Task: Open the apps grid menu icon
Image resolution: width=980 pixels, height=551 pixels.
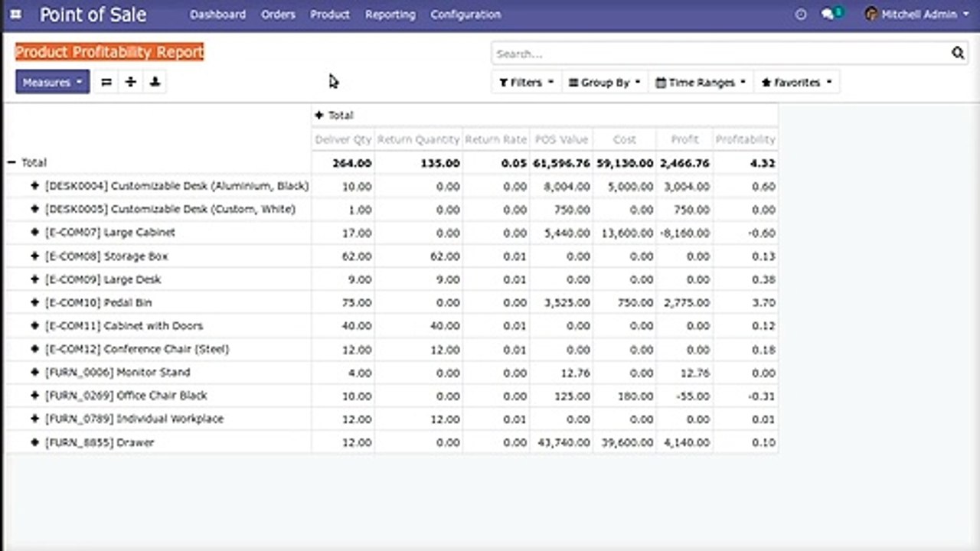Action: point(15,15)
